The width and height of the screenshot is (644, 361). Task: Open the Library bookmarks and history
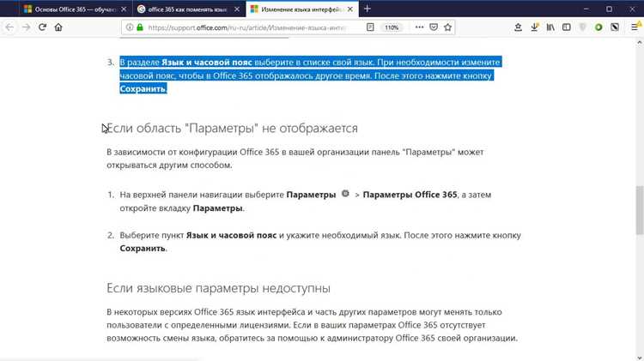click(550, 27)
